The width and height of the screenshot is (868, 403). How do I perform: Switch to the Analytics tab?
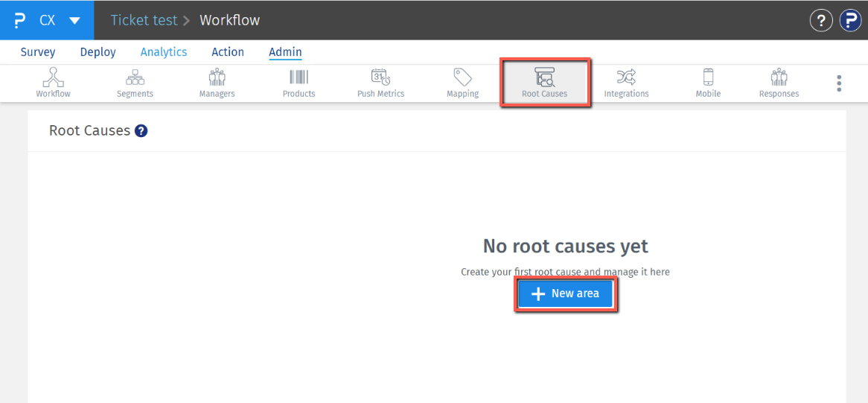(x=164, y=52)
